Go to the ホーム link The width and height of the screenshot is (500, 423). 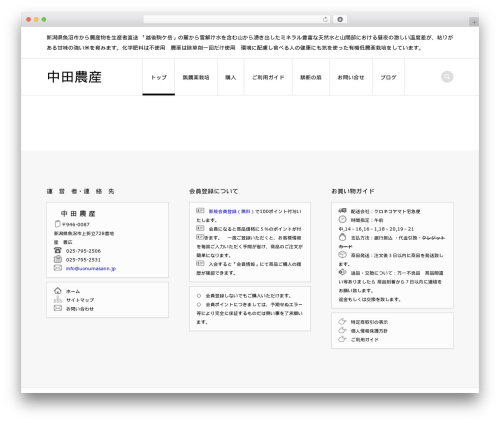[73, 291]
